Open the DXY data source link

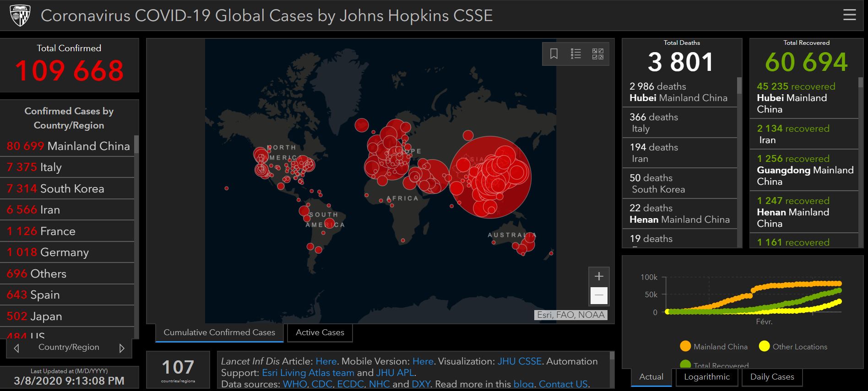click(x=421, y=384)
